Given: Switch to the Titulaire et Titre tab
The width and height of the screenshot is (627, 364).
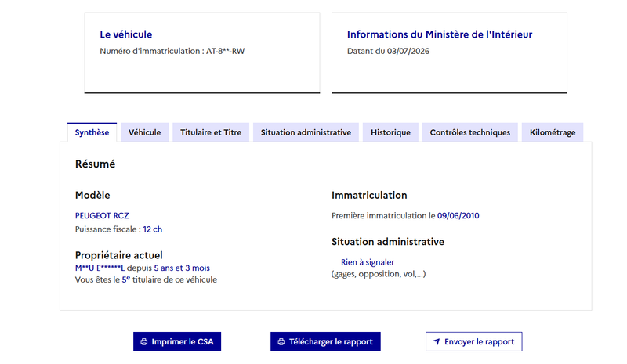Looking at the screenshot, I should click(x=211, y=132).
